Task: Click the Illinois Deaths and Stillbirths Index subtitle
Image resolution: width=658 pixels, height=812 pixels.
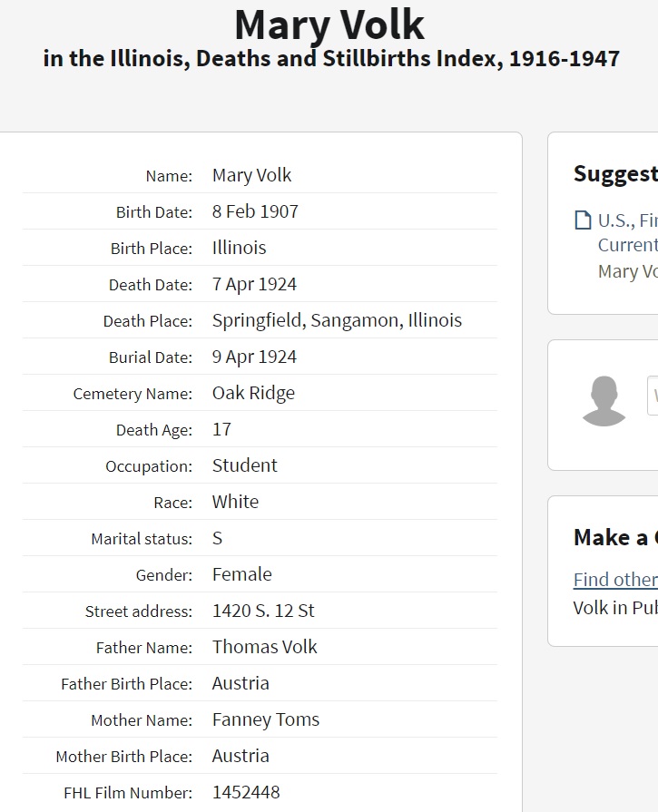Action: [x=331, y=59]
